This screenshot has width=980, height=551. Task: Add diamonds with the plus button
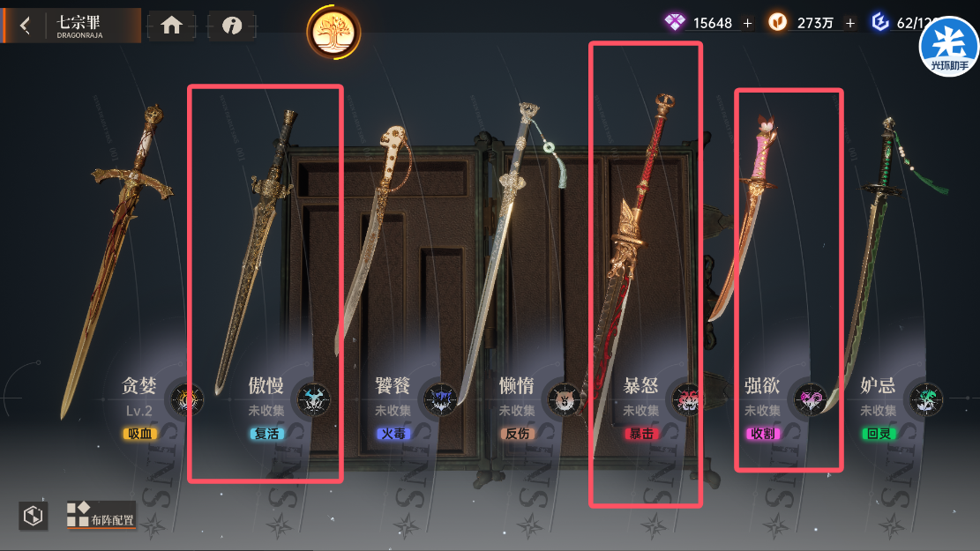(747, 23)
